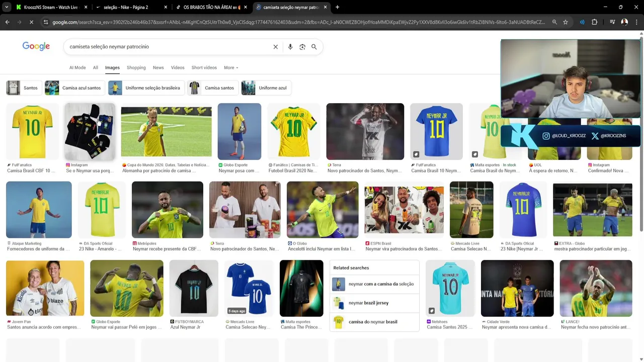The image size is (644, 362).
Task: Close the seleção - Nike tab
Action: point(166,8)
